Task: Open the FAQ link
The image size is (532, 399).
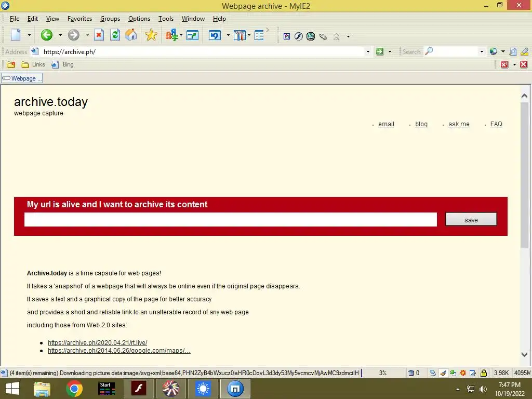Action: click(496, 124)
